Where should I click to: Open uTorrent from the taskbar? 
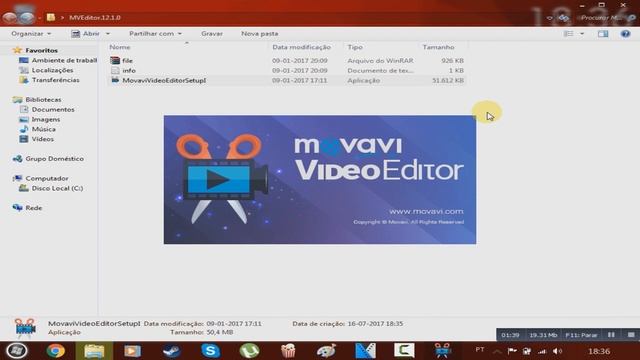pyautogui.click(x=249, y=351)
